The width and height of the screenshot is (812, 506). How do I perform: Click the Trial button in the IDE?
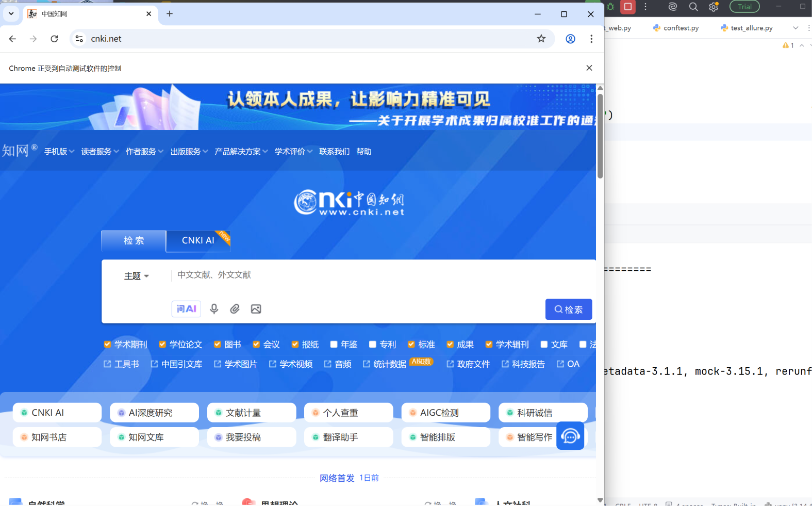point(744,7)
